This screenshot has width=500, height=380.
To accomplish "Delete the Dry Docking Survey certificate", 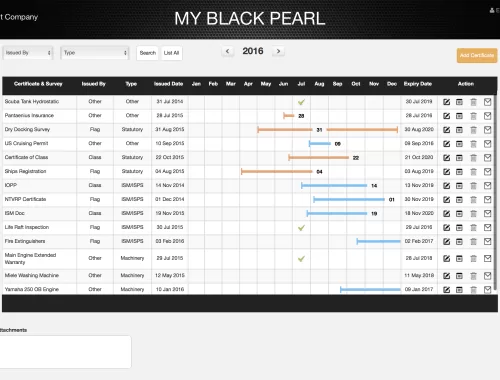I will coord(473,130).
